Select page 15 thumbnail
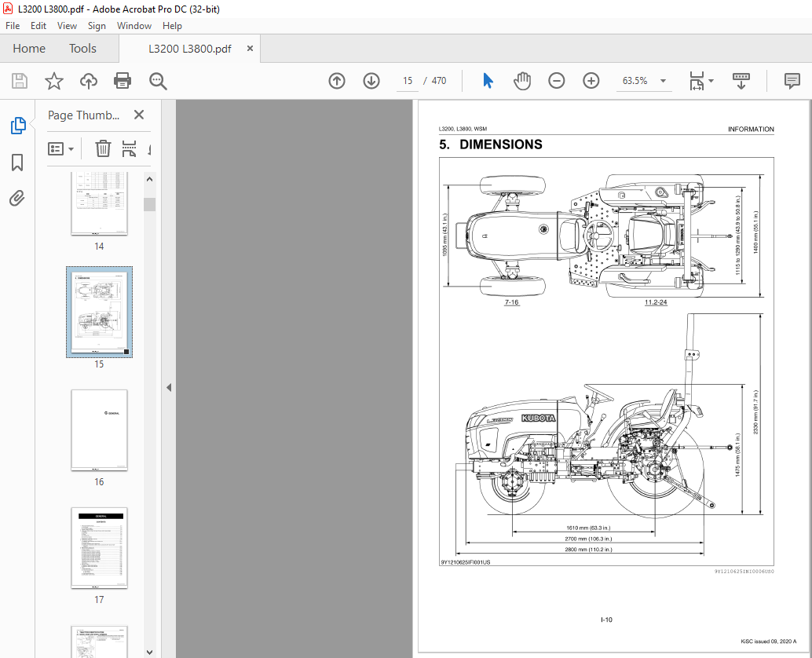This screenshot has height=658, width=812. (100, 313)
